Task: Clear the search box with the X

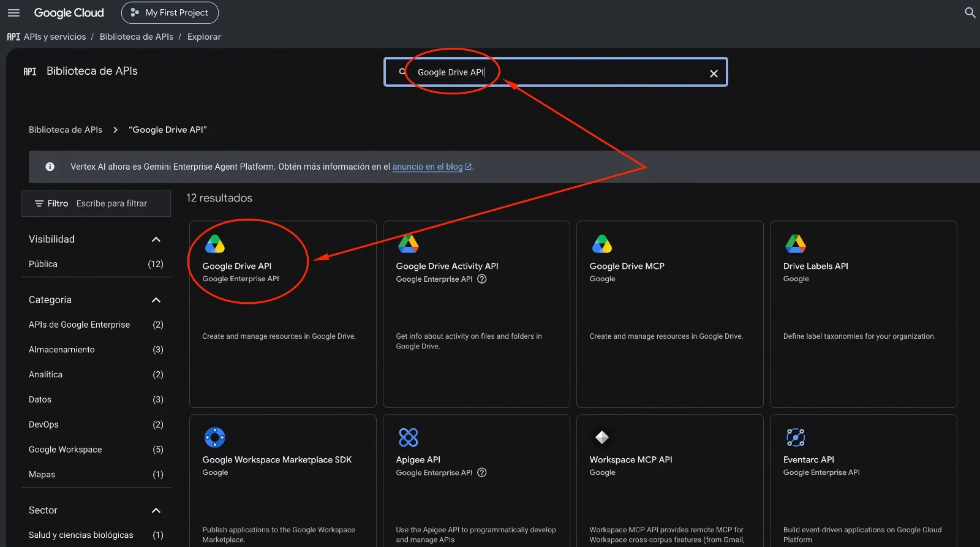Action: (714, 74)
